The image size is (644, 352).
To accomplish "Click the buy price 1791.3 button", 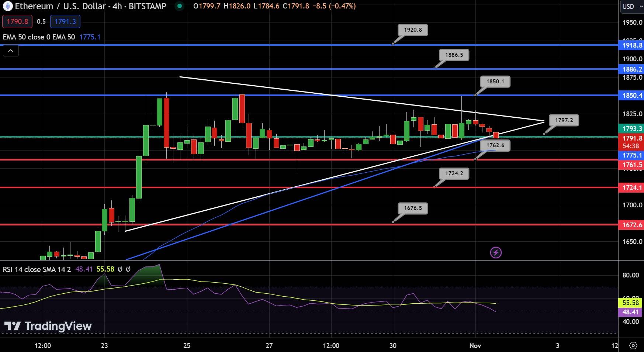I will (65, 21).
